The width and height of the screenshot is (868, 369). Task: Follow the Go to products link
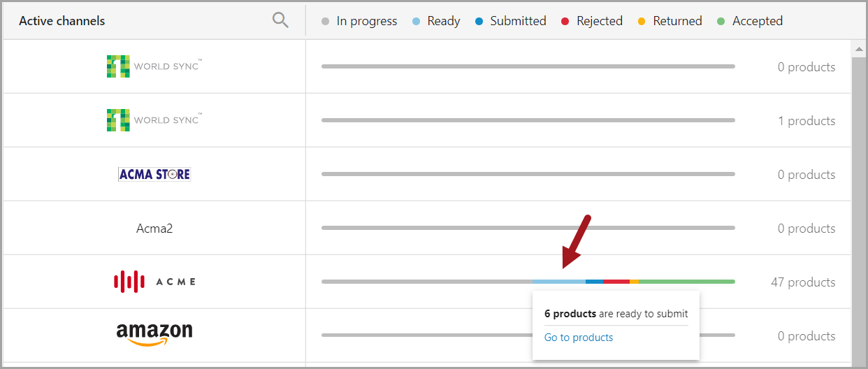579,338
